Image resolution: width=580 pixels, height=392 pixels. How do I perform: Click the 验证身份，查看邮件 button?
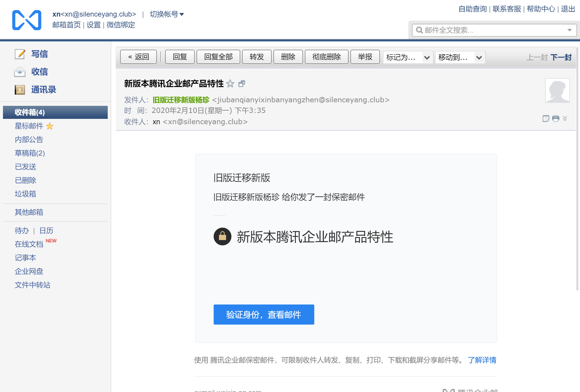pos(264,315)
